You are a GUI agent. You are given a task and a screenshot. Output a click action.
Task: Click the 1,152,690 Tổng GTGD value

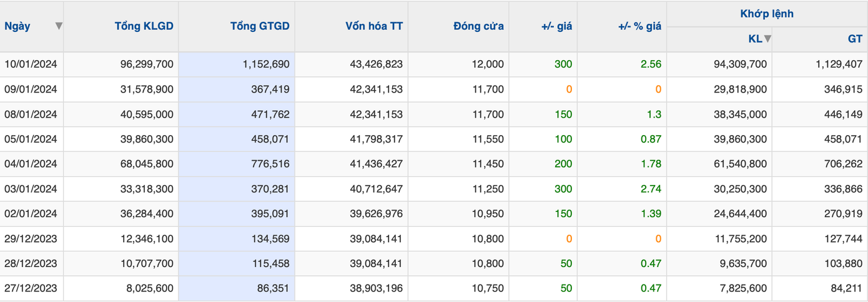click(265, 64)
